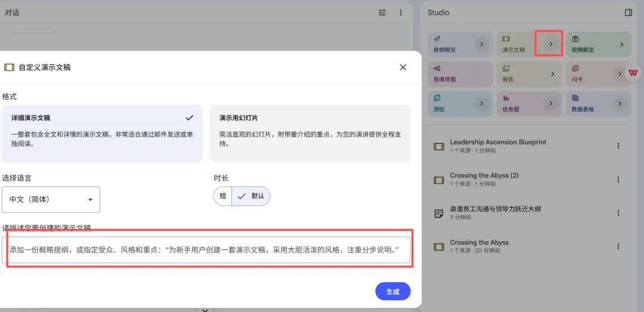
Task: Click the 音频概览 waveform icon
Action: pyautogui.click(x=437, y=39)
